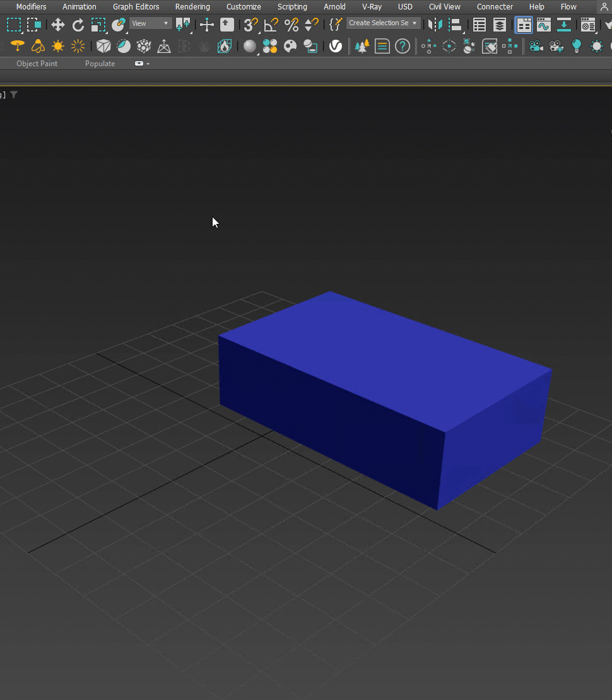The height and width of the screenshot is (700, 612).
Task: Open the View reference coordinate dropdown
Action: (x=150, y=23)
